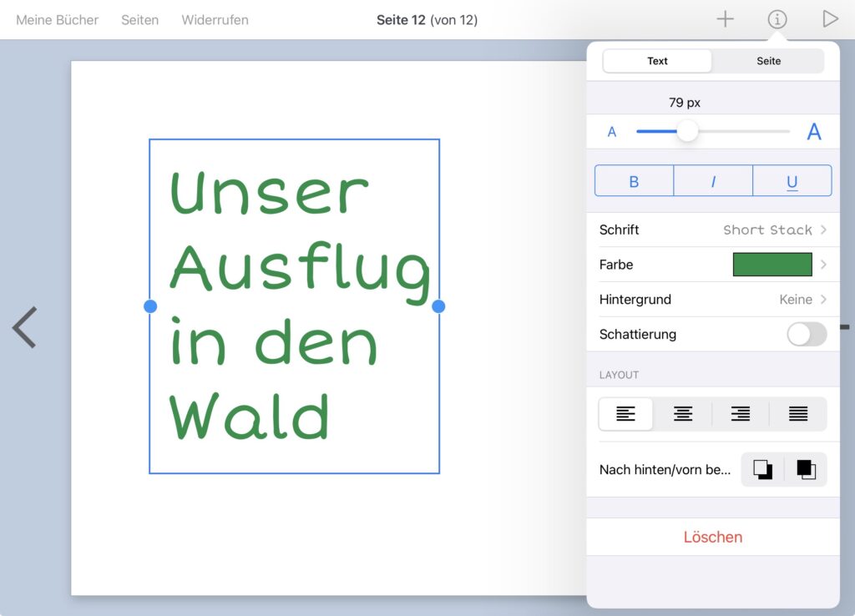Screen dimensions: 855x616
Task: Click the right resize handle of text box
Action: (438, 306)
